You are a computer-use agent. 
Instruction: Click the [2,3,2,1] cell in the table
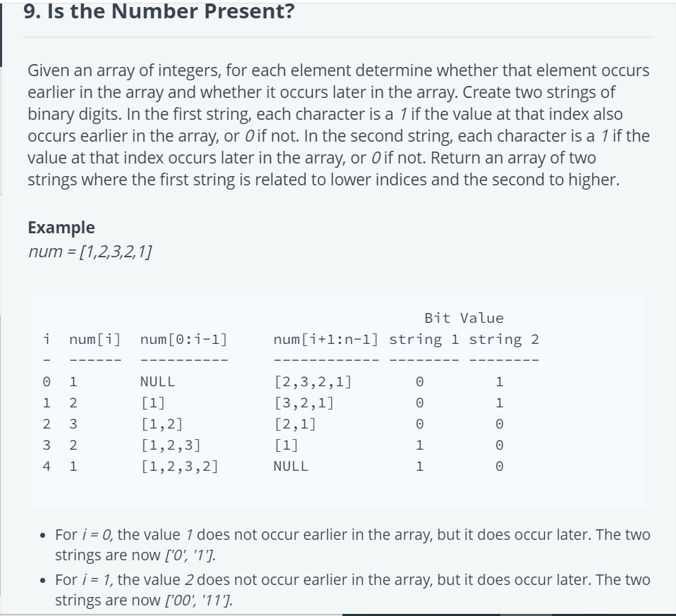point(312,381)
